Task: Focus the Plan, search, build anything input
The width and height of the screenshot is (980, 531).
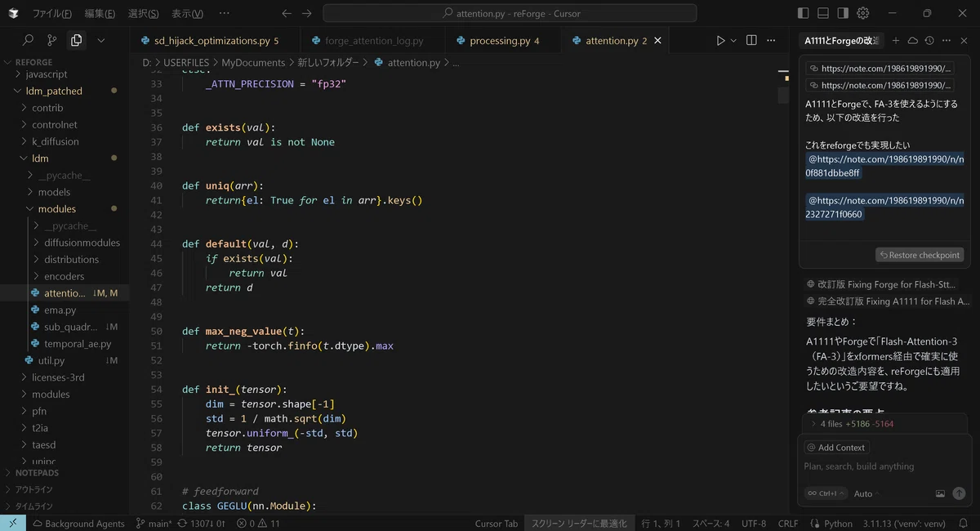Action: pos(884,466)
